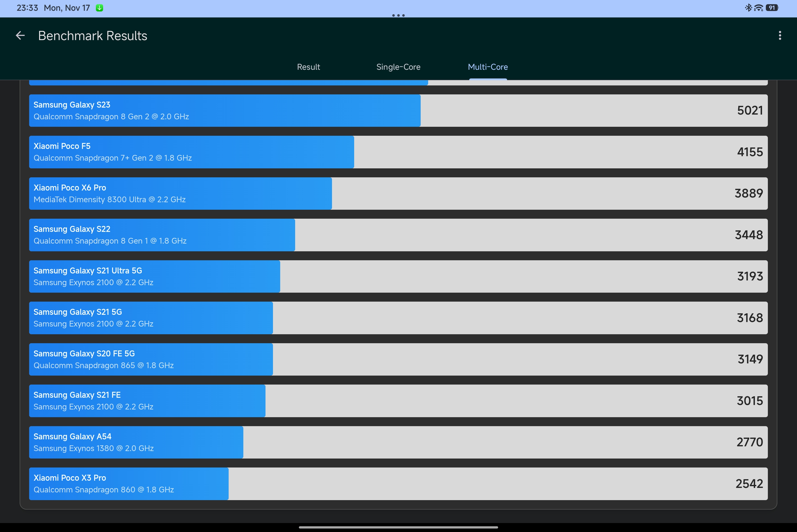Image resolution: width=797 pixels, height=532 pixels.
Task: Tap the Samsung Galaxy A54 score 2770
Action: click(x=749, y=442)
